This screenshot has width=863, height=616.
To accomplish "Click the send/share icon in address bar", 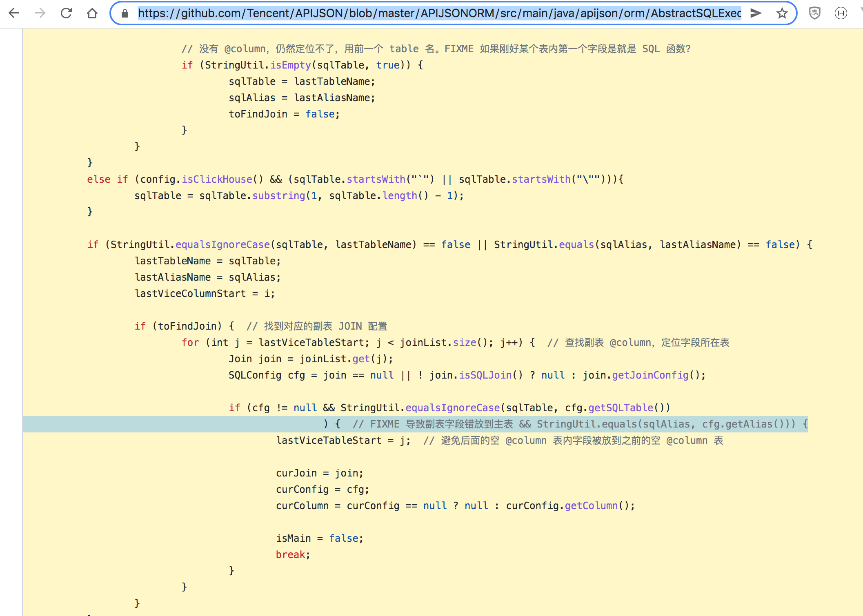I will [x=756, y=13].
